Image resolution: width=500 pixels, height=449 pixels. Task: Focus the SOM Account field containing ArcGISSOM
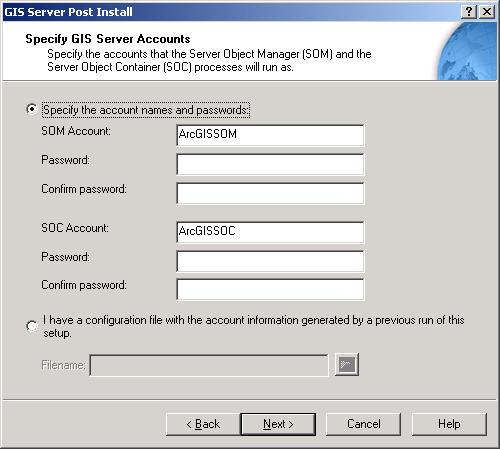(270, 135)
